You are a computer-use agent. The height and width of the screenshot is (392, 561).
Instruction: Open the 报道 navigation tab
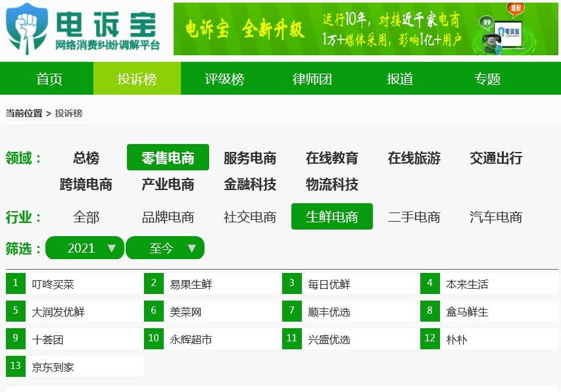pyautogui.click(x=400, y=79)
